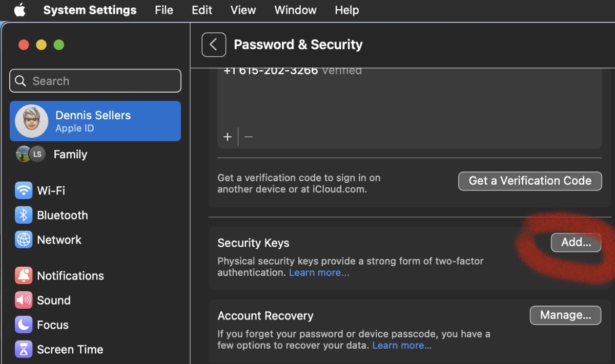Go back using the chevron button

pyautogui.click(x=214, y=45)
